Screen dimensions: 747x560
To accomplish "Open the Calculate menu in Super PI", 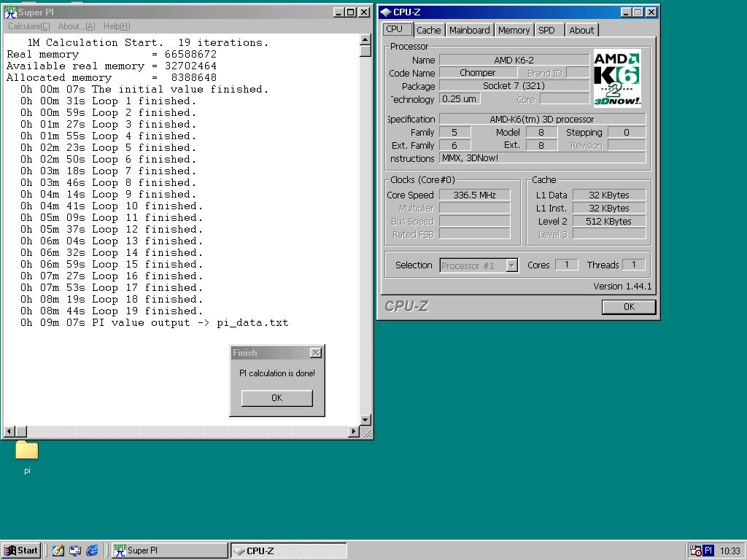I will [x=28, y=26].
